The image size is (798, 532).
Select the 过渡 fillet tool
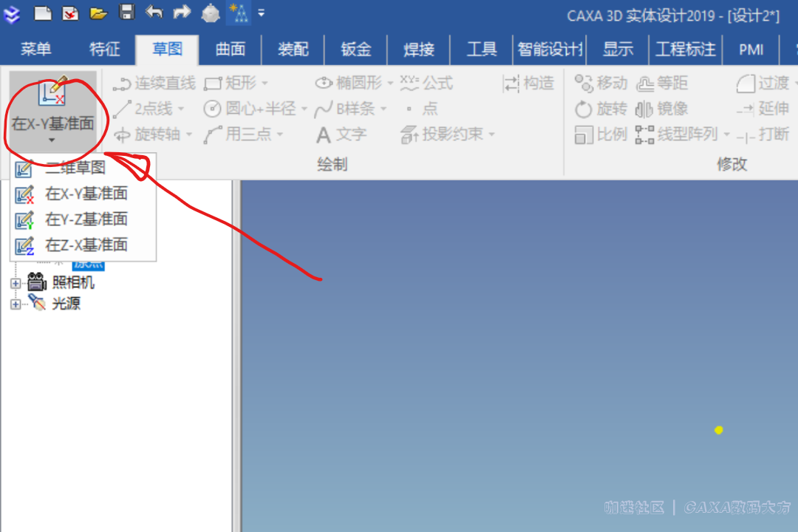[x=763, y=83]
